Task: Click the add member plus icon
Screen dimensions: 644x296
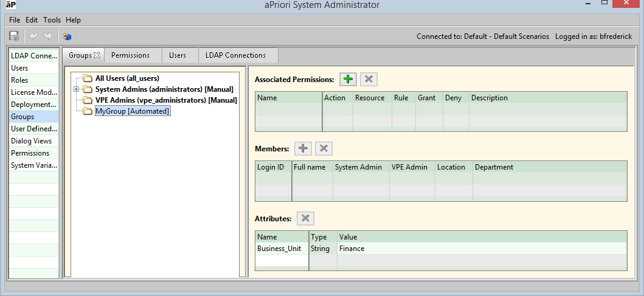Action: point(303,148)
